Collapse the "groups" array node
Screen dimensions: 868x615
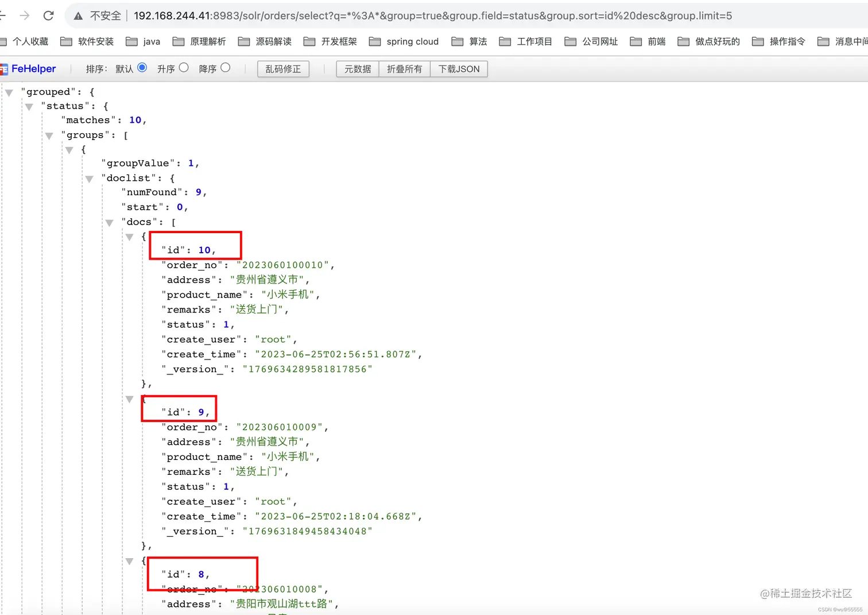point(49,136)
